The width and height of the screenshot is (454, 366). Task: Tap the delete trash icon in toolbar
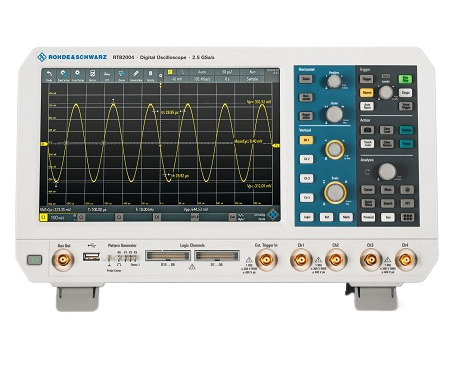pos(150,75)
